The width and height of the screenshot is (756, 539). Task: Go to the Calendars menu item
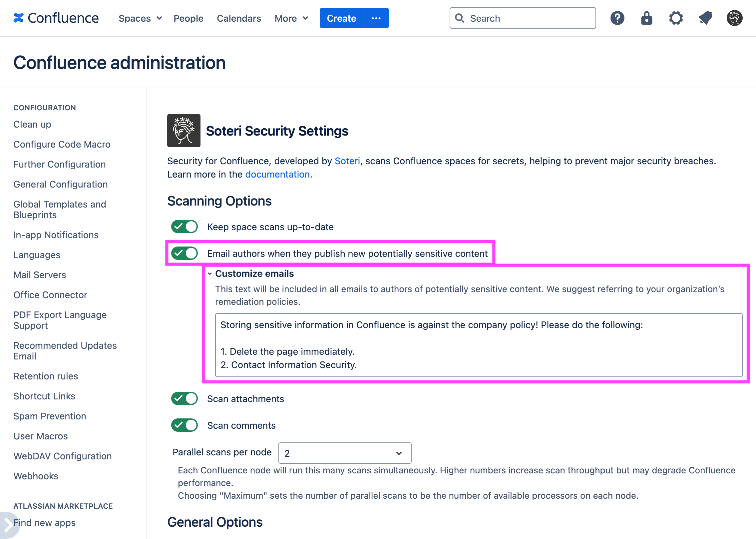pos(238,18)
